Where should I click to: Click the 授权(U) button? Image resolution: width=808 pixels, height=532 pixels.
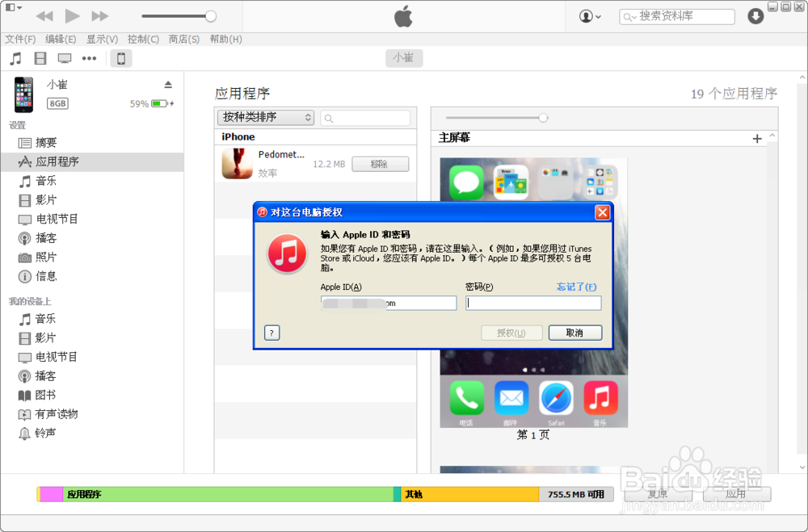(x=511, y=333)
